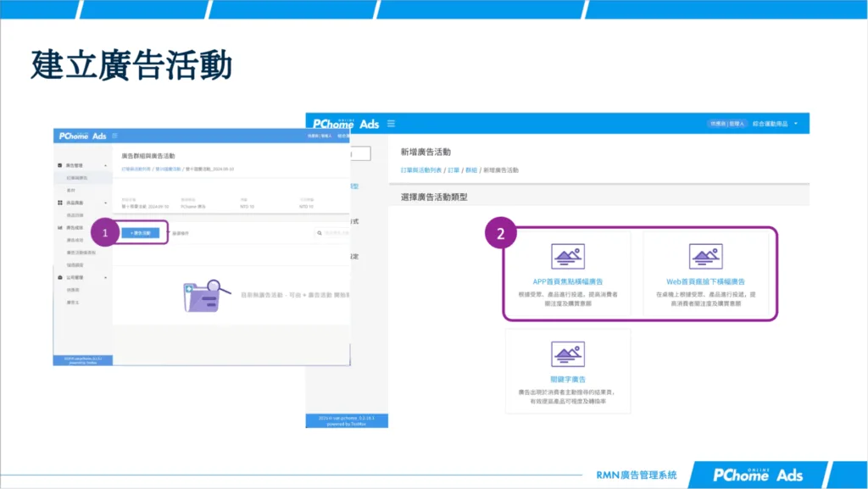Click the 供應商|管理人 item in the top bar

click(x=727, y=123)
